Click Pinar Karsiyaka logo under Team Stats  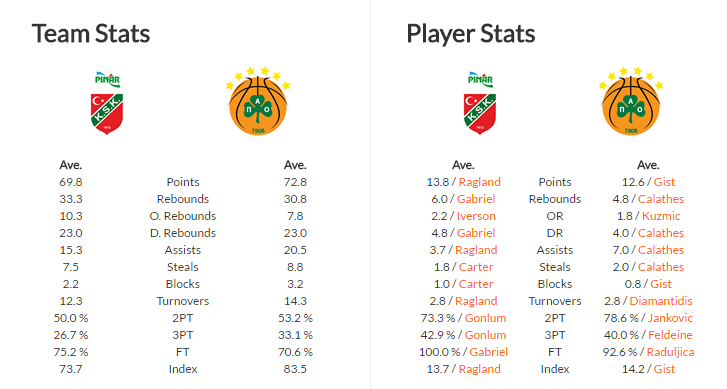[107, 103]
